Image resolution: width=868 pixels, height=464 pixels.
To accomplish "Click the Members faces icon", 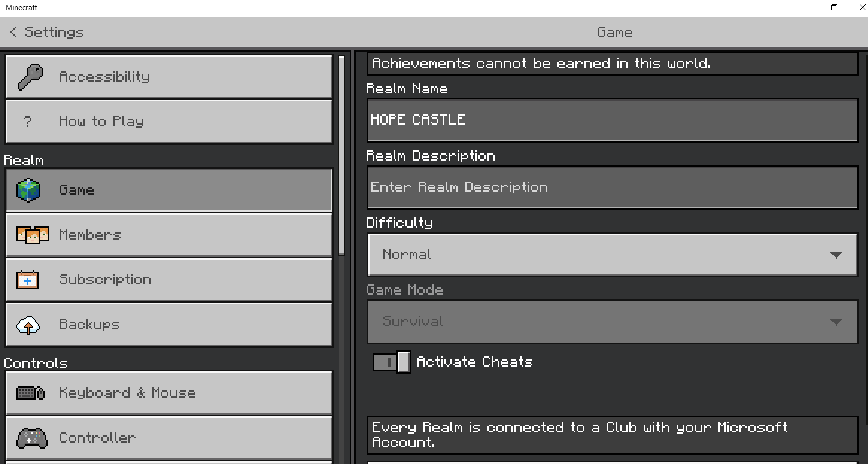I will pos(33,235).
